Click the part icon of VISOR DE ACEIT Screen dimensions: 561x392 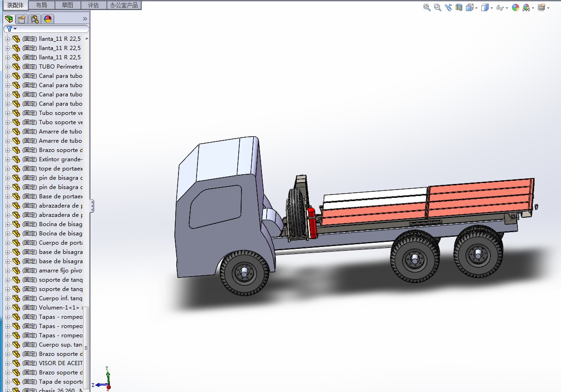click(17, 363)
